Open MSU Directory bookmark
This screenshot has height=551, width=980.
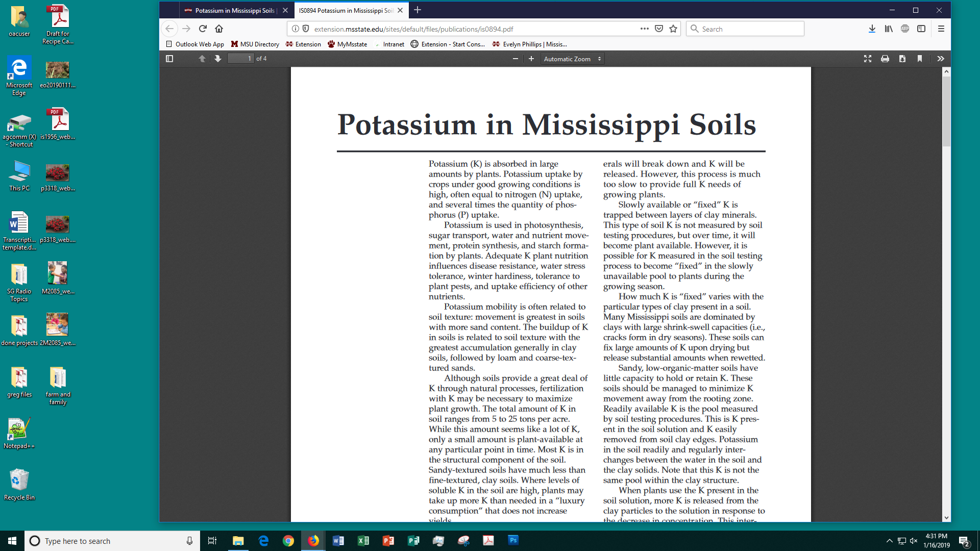click(255, 44)
